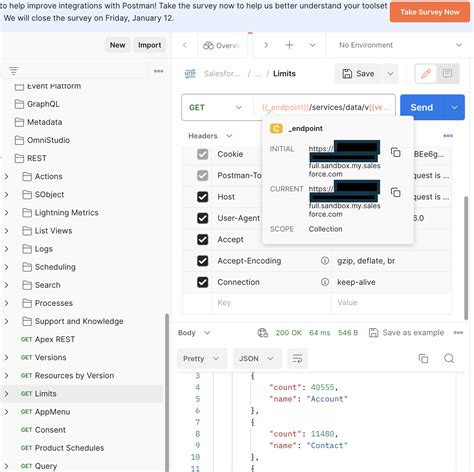Add a new request tab
Viewport: 474px width, 472px height.
click(x=289, y=45)
